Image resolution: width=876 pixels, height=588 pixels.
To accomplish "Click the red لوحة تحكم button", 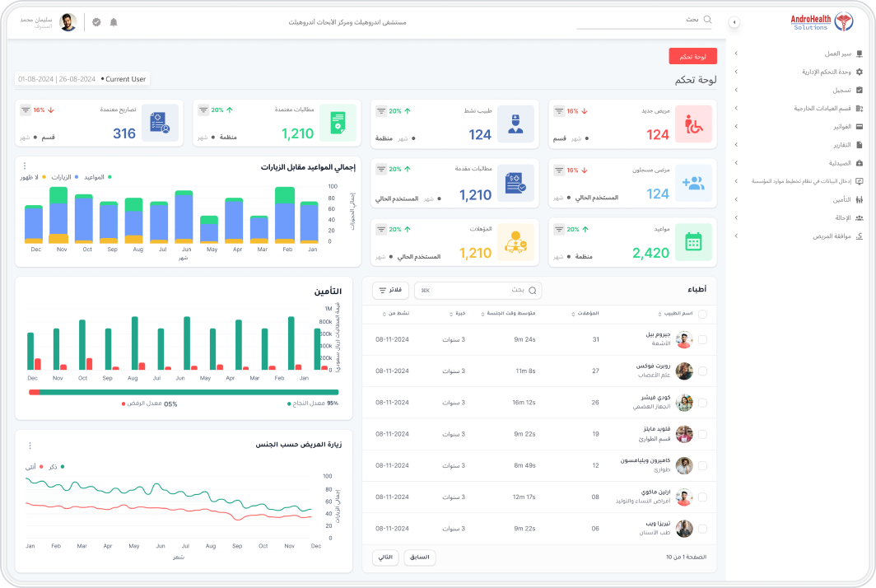I will 692,57.
